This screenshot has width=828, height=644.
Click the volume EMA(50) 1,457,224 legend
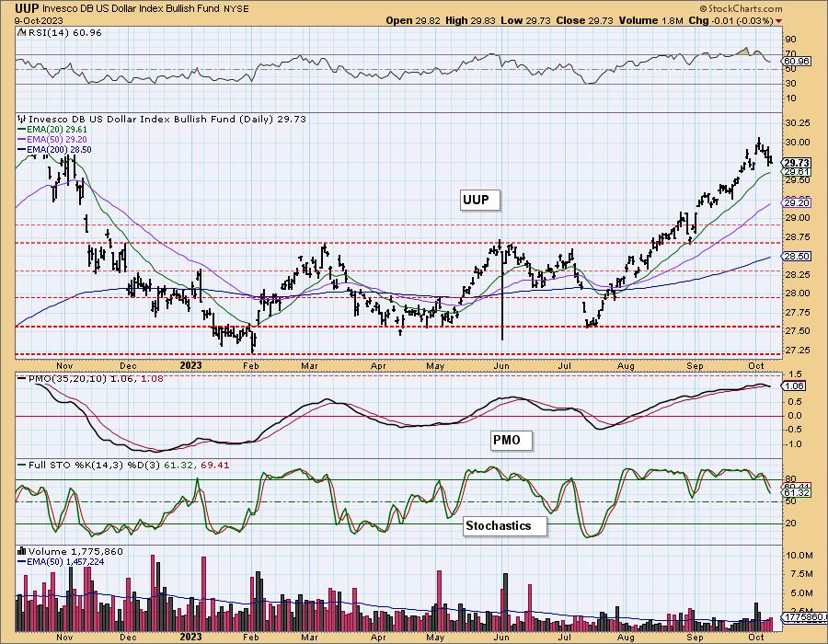pyautogui.click(x=65, y=561)
